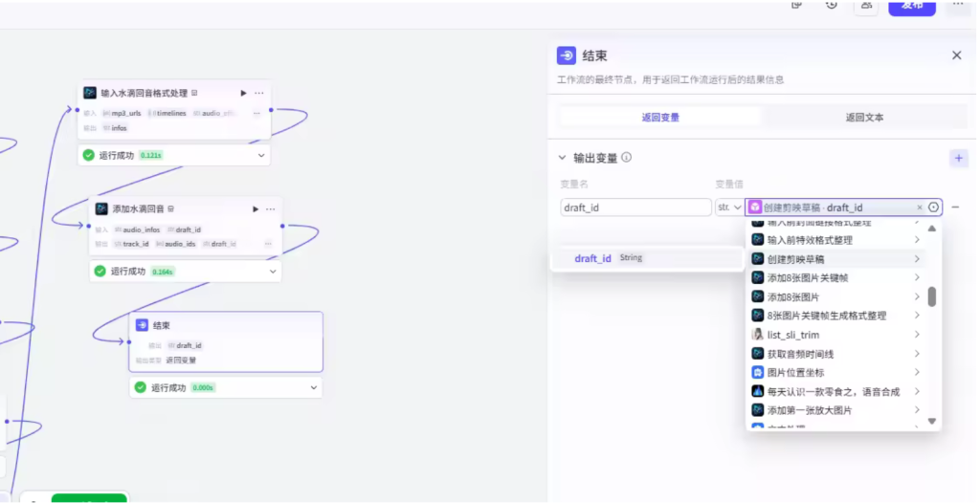
Task: Expand the 运行成功 0.000s result under 结束 node
Action: (x=313, y=387)
